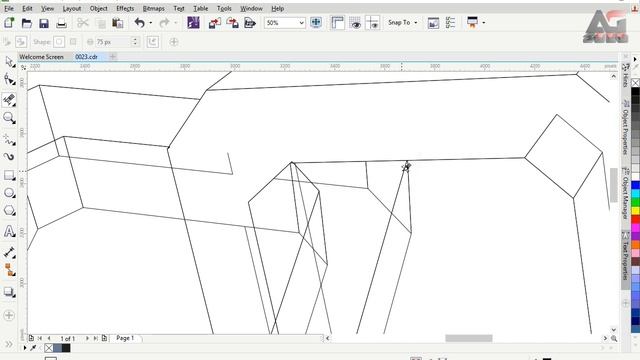This screenshot has height=360, width=640.
Task: Cut with the scissors icon
Action: (x=83, y=23)
